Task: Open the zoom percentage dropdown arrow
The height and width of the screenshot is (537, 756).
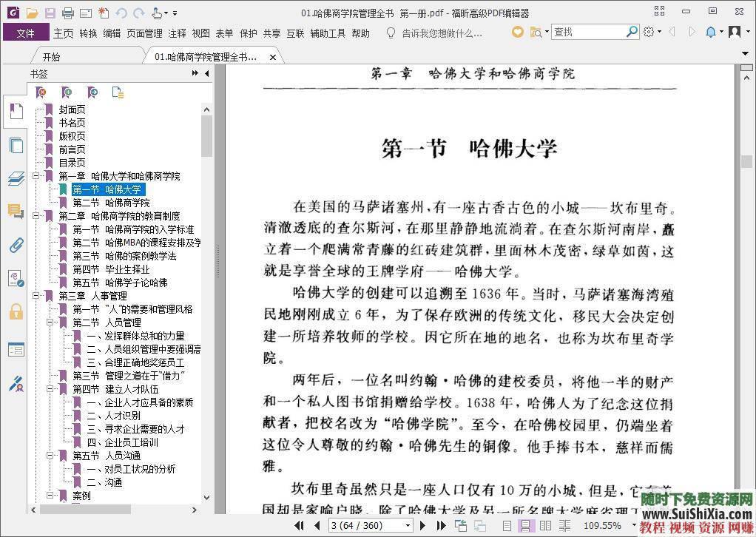Action: [634, 525]
